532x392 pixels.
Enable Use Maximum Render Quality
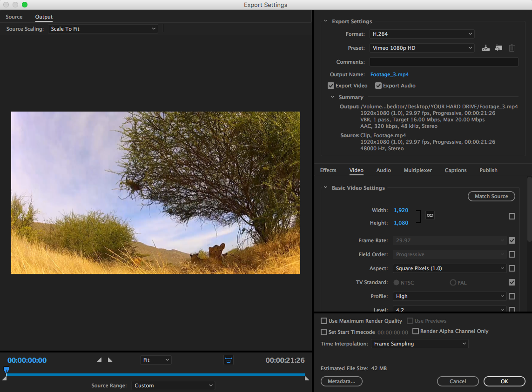(324, 321)
